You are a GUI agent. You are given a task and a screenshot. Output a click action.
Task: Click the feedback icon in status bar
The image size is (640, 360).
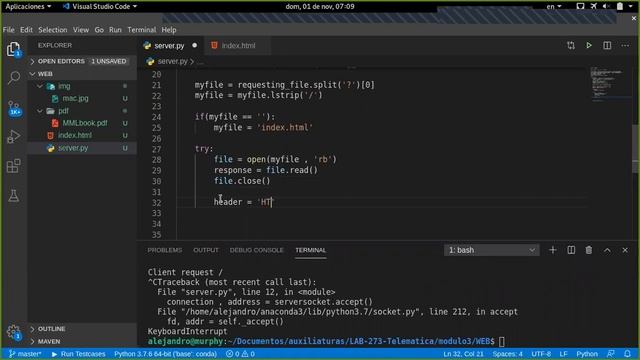coord(611,354)
